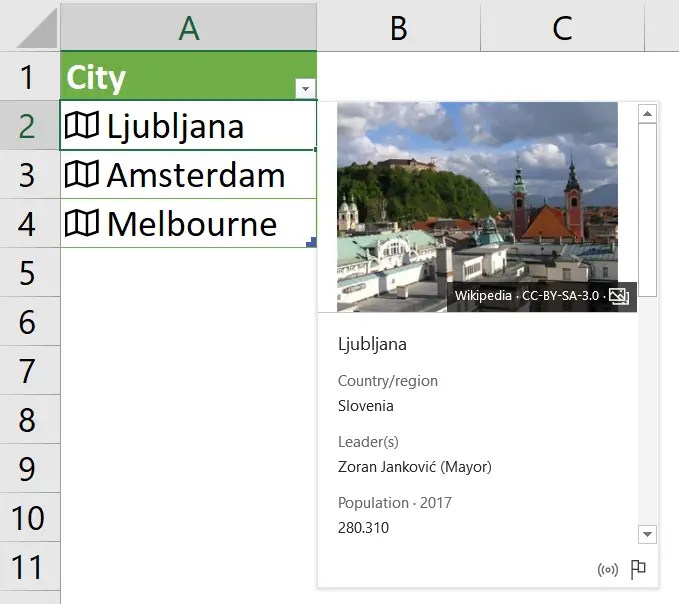Select the Melbourne cell text
The width and height of the screenshot is (679, 604).
coord(192,224)
